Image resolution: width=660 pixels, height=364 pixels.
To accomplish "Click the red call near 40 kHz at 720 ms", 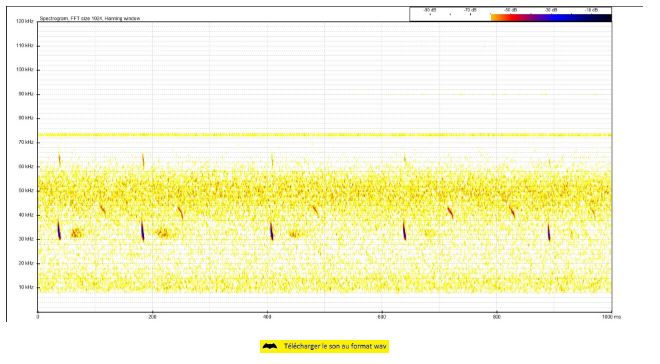I will pyautogui.click(x=450, y=213).
